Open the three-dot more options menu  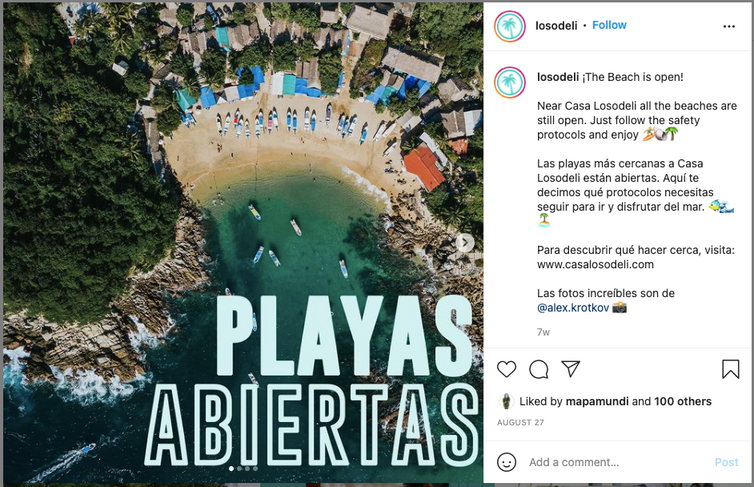tap(729, 26)
